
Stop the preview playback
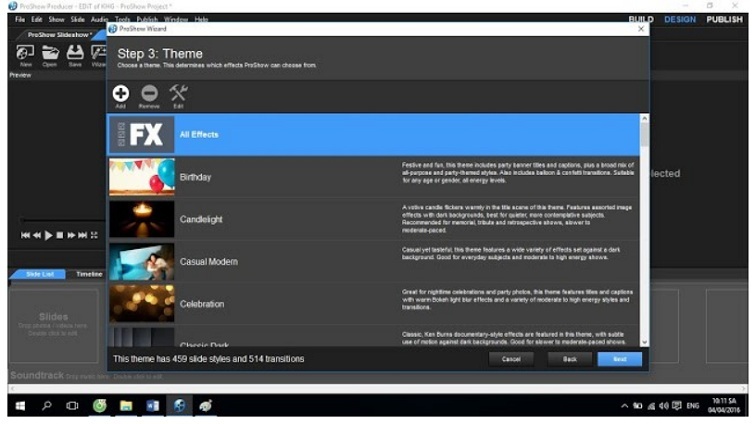pyautogui.click(x=60, y=235)
